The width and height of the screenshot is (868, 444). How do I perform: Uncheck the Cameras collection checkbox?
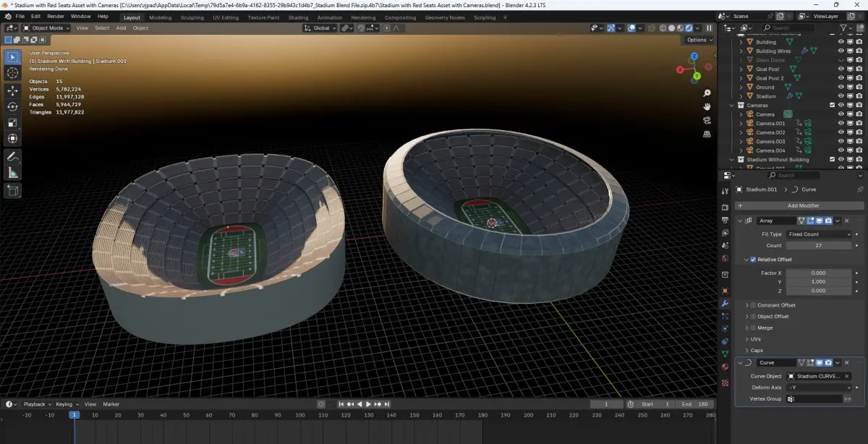(x=832, y=106)
